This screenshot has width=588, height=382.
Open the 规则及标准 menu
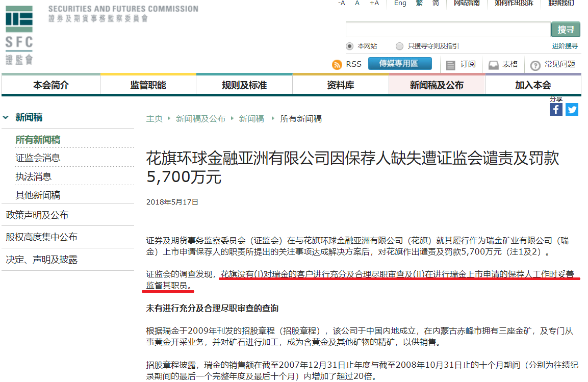(244, 85)
